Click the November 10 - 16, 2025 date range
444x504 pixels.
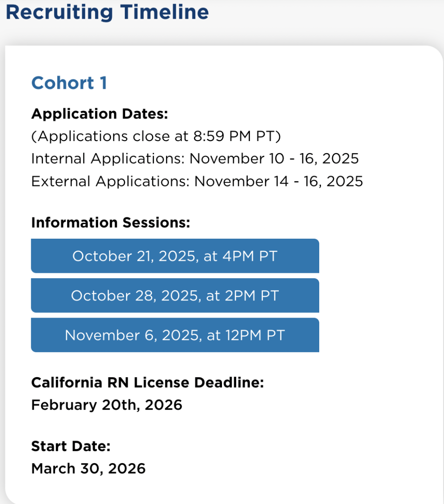point(274,158)
